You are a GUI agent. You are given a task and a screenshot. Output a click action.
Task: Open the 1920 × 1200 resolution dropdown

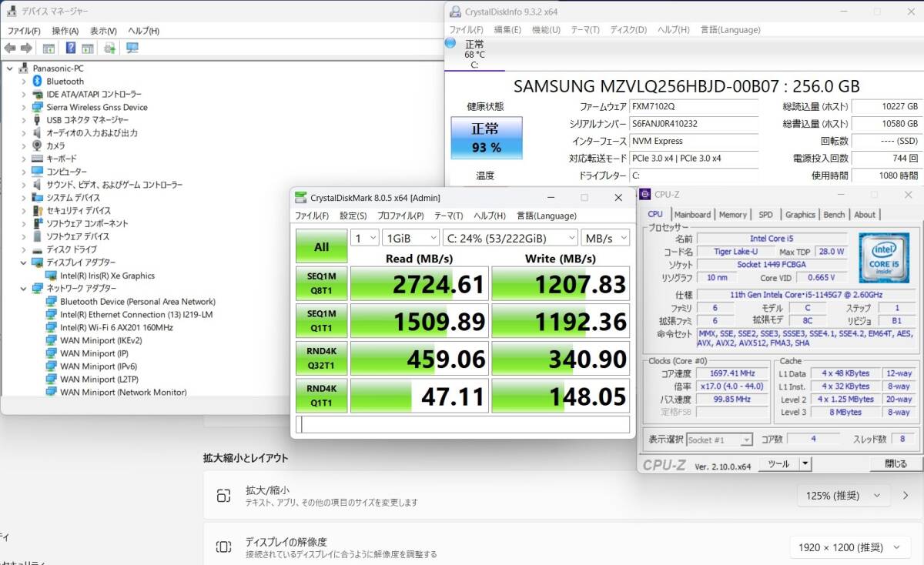(850, 547)
